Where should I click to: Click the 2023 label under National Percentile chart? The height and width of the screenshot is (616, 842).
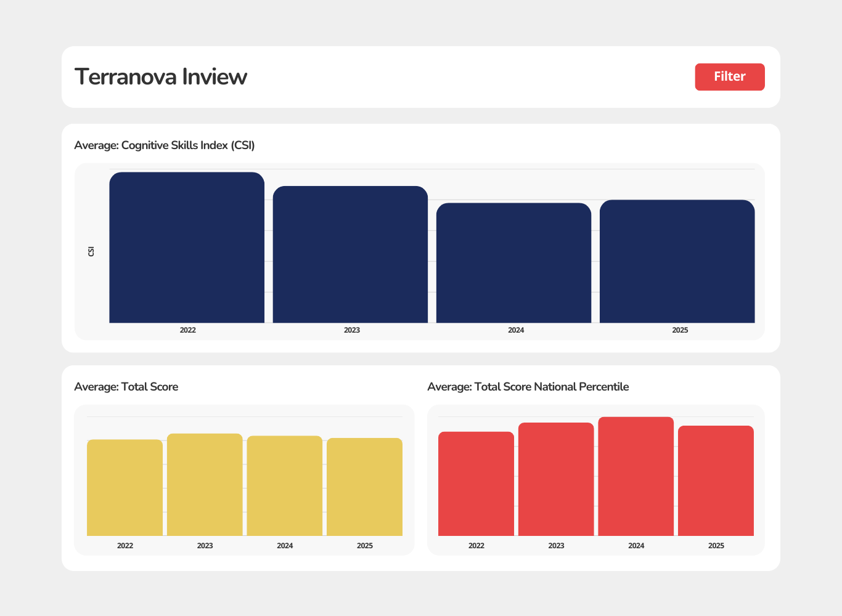tap(556, 546)
